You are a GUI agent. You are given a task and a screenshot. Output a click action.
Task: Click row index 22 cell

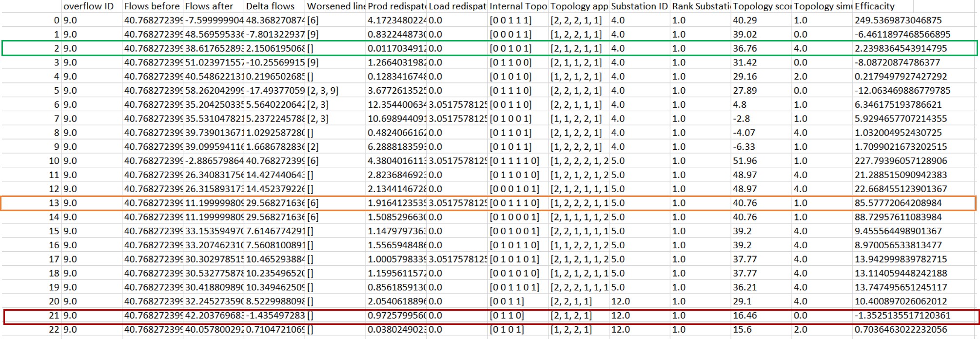[54, 330]
